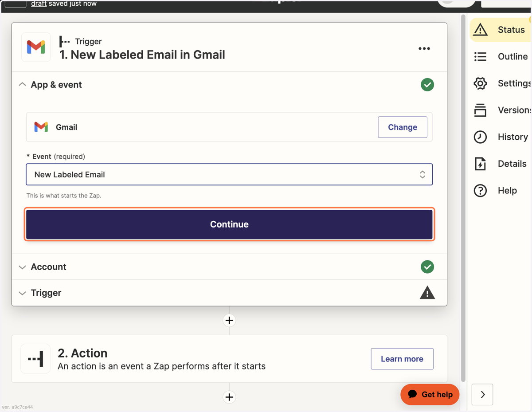Open the Get help chat button
The image size is (532, 412).
click(430, 394)
